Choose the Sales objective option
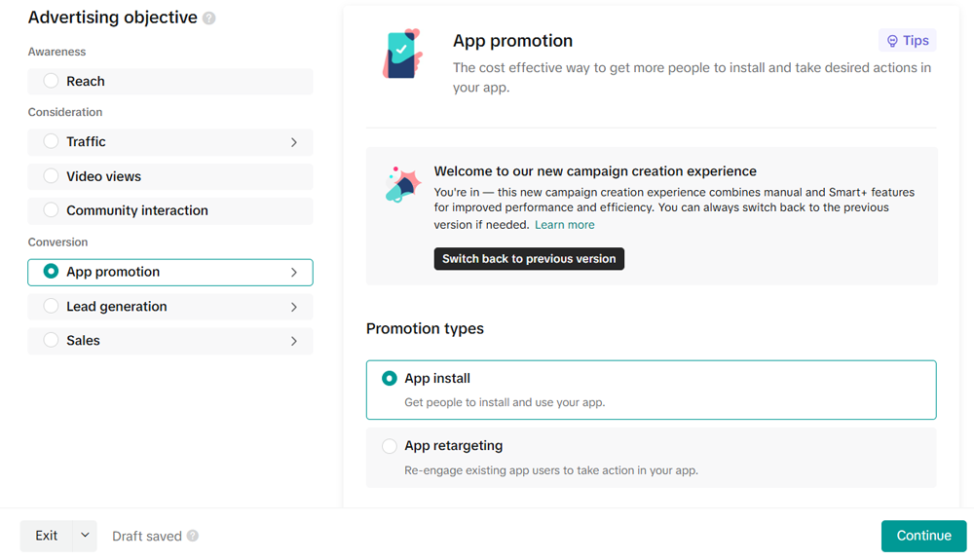 [x=51, y=341]
